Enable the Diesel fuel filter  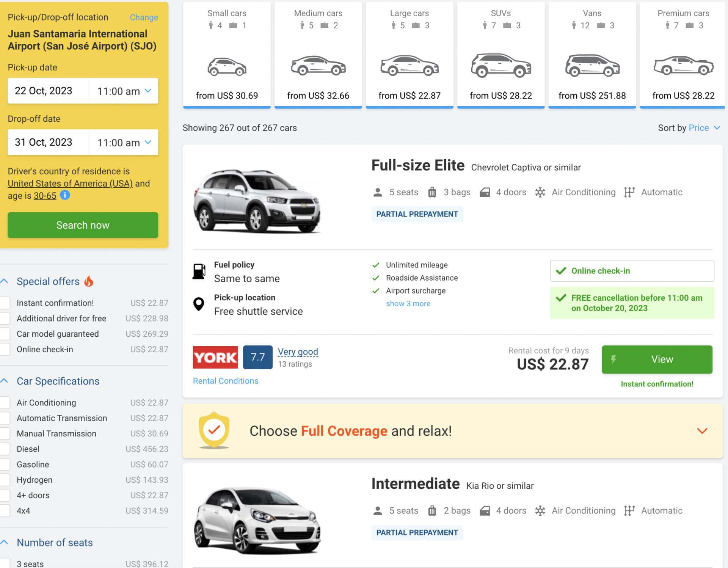[5, 449]
